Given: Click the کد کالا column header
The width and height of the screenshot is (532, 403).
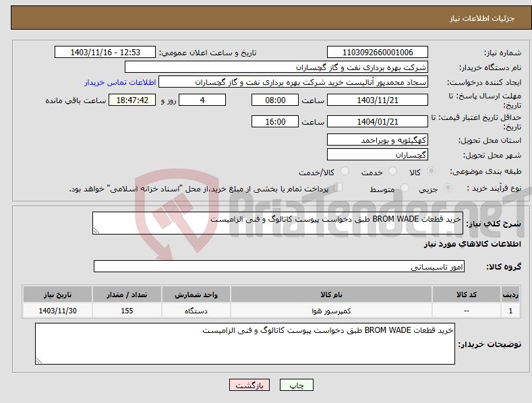Looking at the screenshot, I should point(466,294).
